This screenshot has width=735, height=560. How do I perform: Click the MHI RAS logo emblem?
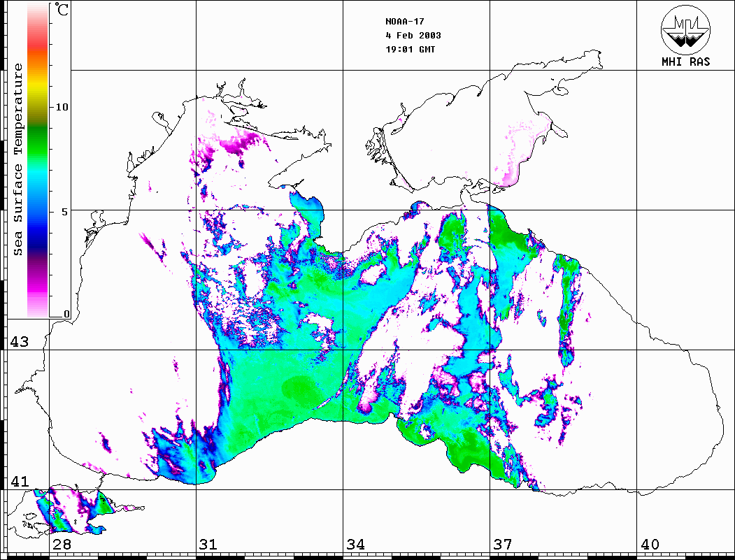(686, 29)
